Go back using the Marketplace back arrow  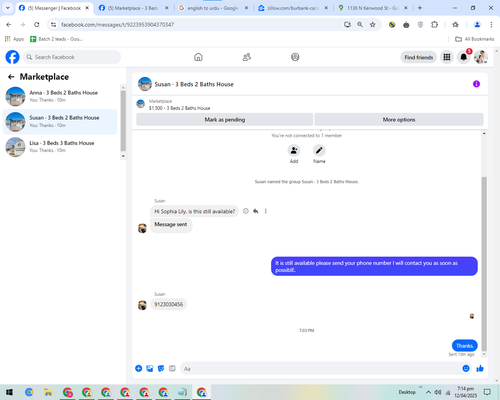[11, 77]
